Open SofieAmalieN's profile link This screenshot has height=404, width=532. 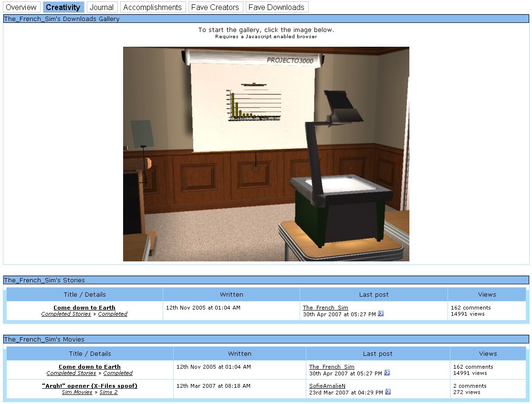(x=327, y=386)
